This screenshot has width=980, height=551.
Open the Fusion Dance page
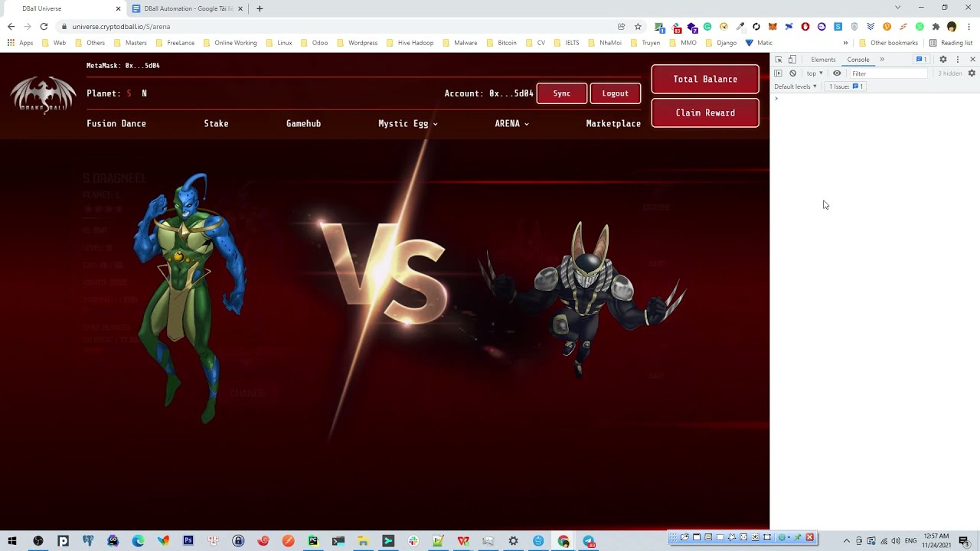116,123
